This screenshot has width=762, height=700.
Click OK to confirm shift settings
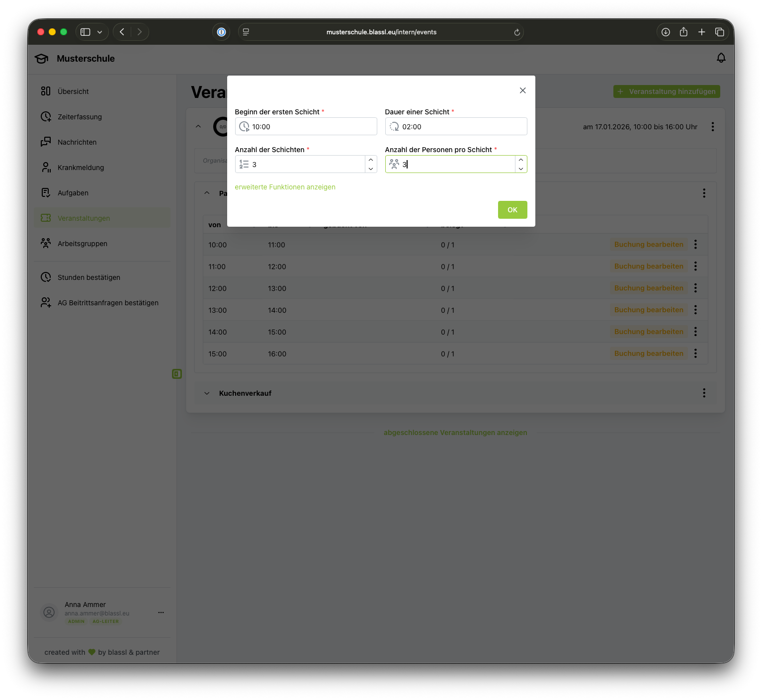coord(512,210)
